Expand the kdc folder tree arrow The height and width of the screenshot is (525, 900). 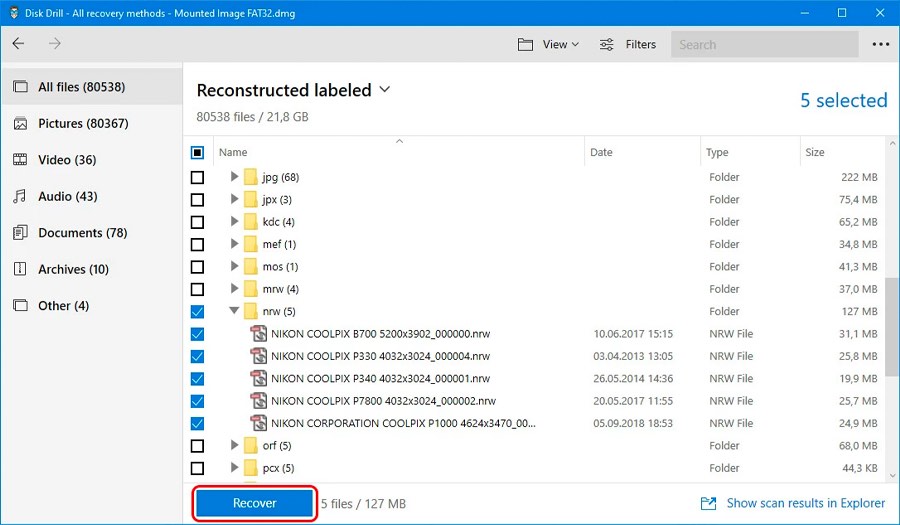(235, 222)
